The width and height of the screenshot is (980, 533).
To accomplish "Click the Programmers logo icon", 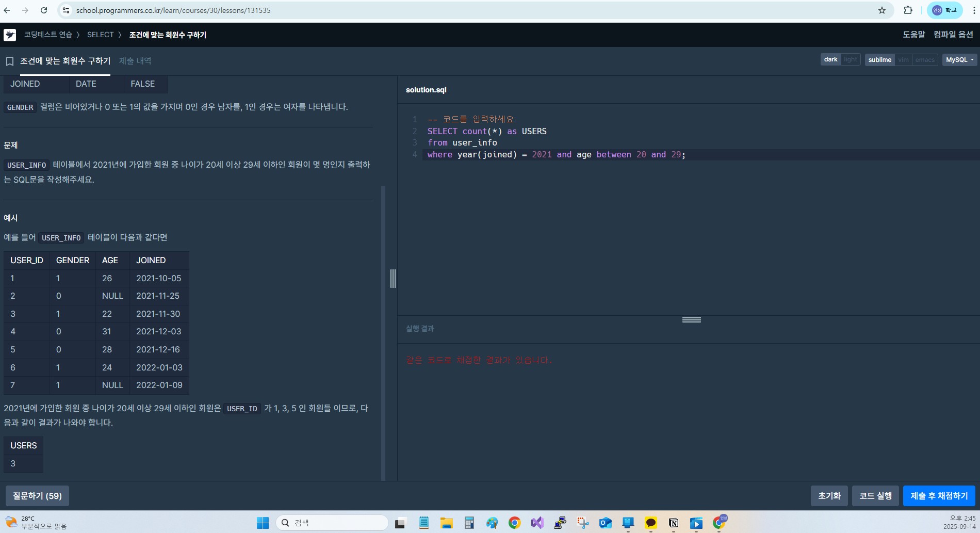I will [10, 35].
